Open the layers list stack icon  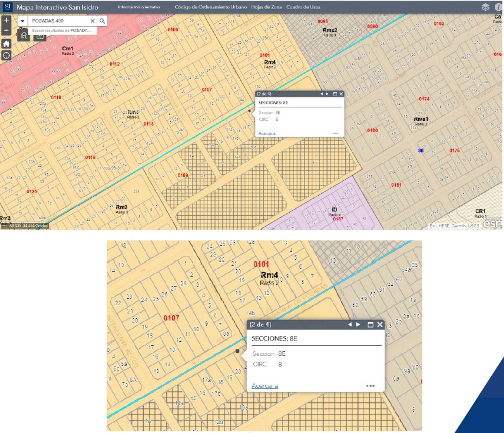(485, 7)
